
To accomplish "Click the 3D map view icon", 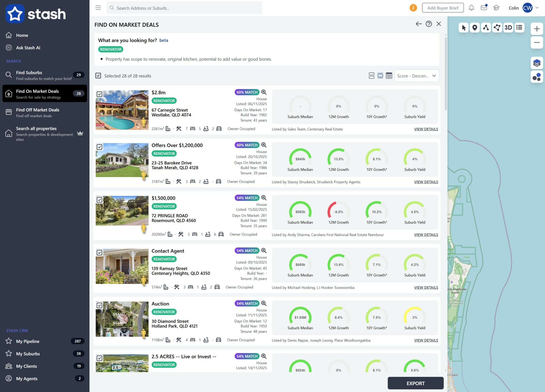I will (508, 28).
